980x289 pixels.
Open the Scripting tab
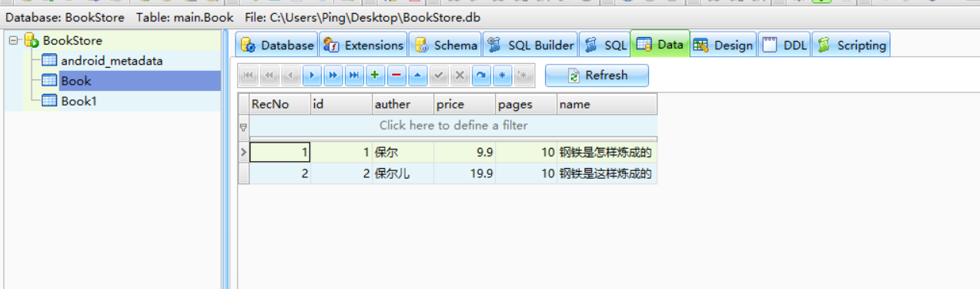(x=851, y=45)
